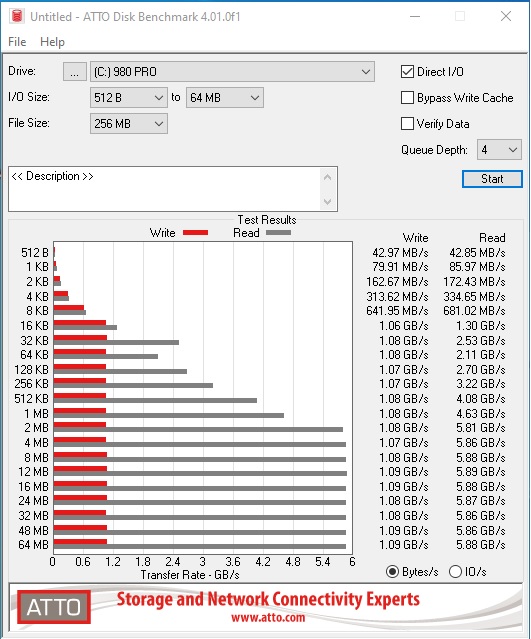Screen dimensions: 531x639
Task: Click the description box scroll down arrow
Action: [x=327, y=201]
